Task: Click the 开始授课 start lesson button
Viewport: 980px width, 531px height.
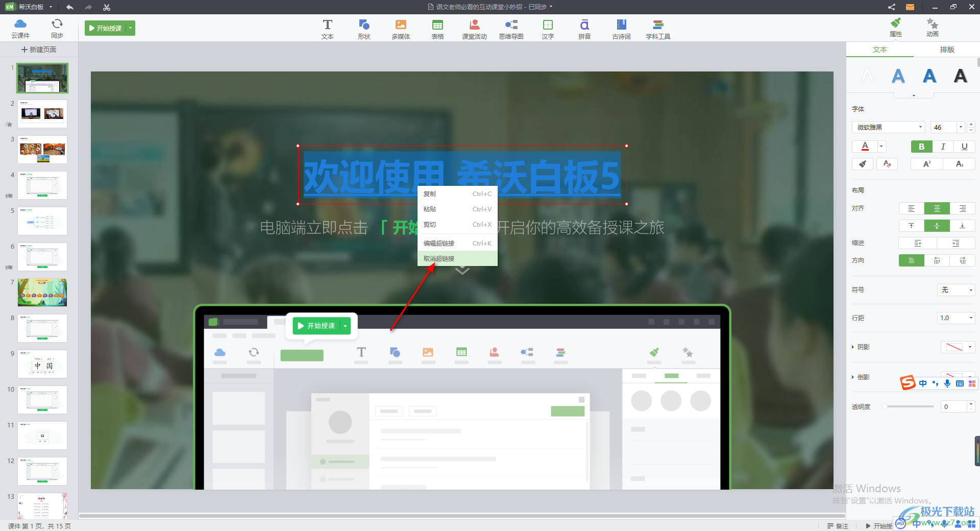Action: pyautogui.click(x=106, y=28)
